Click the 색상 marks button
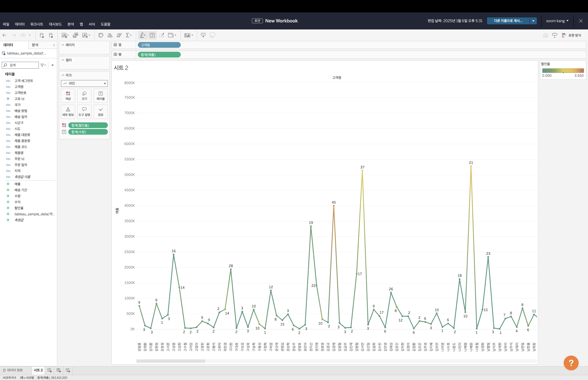Screen dimensions: 588x380 coord(68,96)
